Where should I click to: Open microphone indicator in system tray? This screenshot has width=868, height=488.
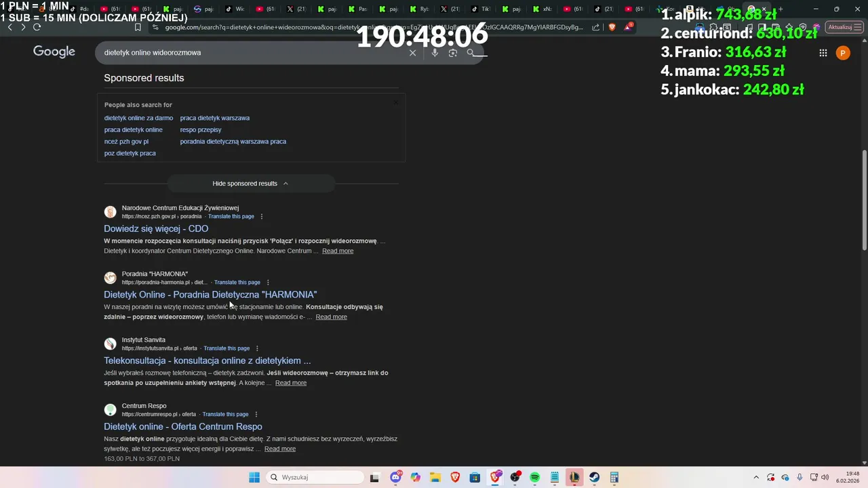tap(800, 477)
